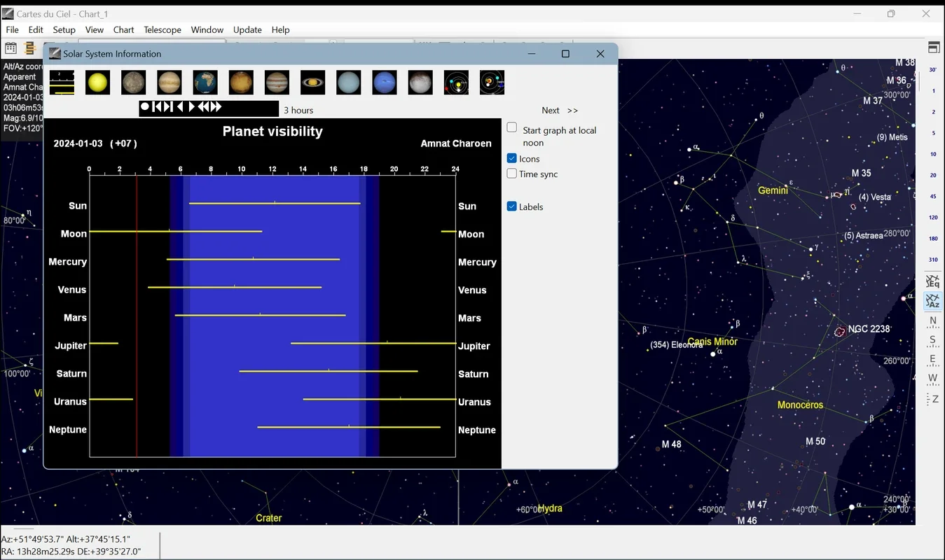Screen dimensions: 945x560
Task: Open the inner solar system orbit view
Action: click(x=457, y=83)
